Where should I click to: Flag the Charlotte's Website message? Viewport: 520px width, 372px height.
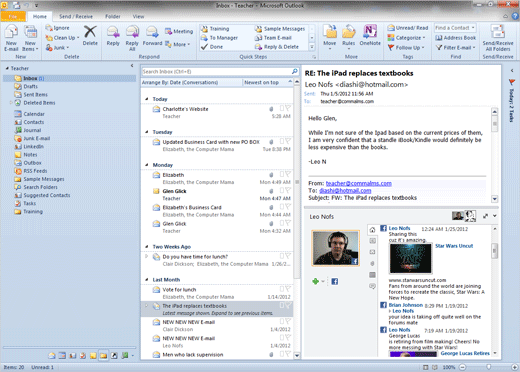(x=288, y=108)
